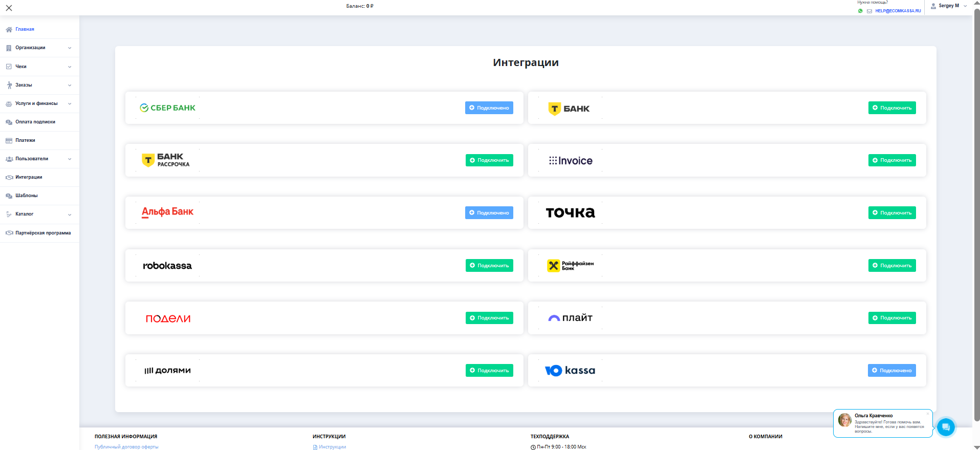
Task: Click the people icon for Пользователи
Action: (9, 159)
